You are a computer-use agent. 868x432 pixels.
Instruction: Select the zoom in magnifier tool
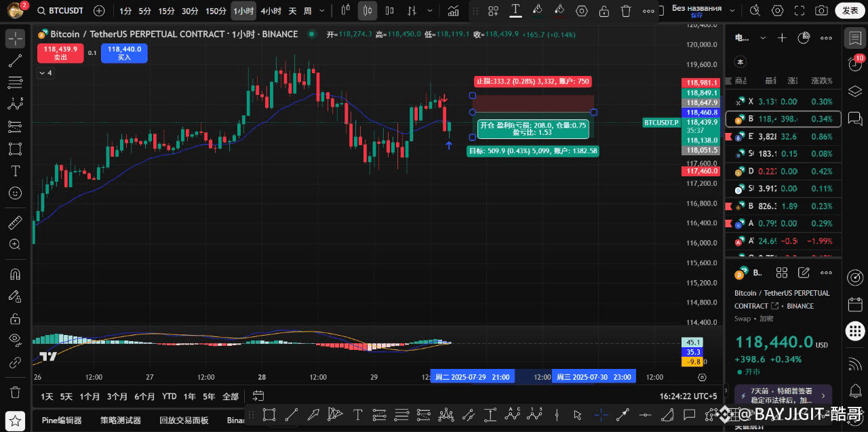coord(15,244)
